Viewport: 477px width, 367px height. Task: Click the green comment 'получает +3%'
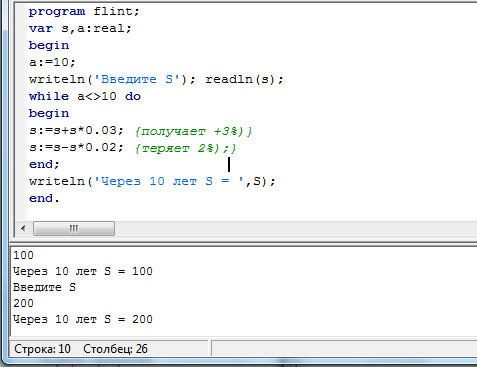[194, 131]
